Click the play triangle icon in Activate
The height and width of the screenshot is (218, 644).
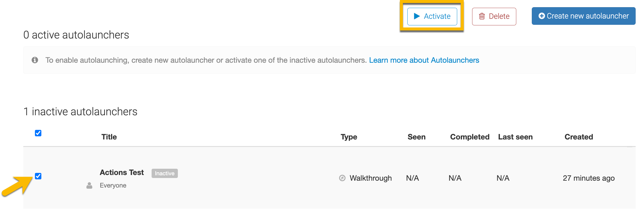click(417, 16)
